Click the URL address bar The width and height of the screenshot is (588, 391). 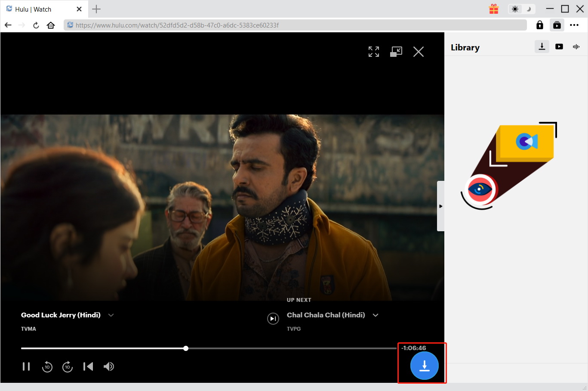[x=295, y=25]
